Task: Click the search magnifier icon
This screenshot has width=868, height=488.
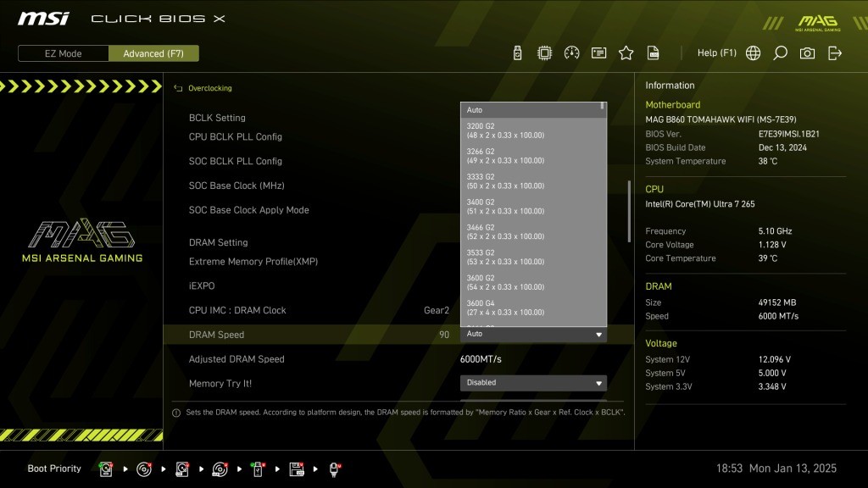Action: (780, 53)
